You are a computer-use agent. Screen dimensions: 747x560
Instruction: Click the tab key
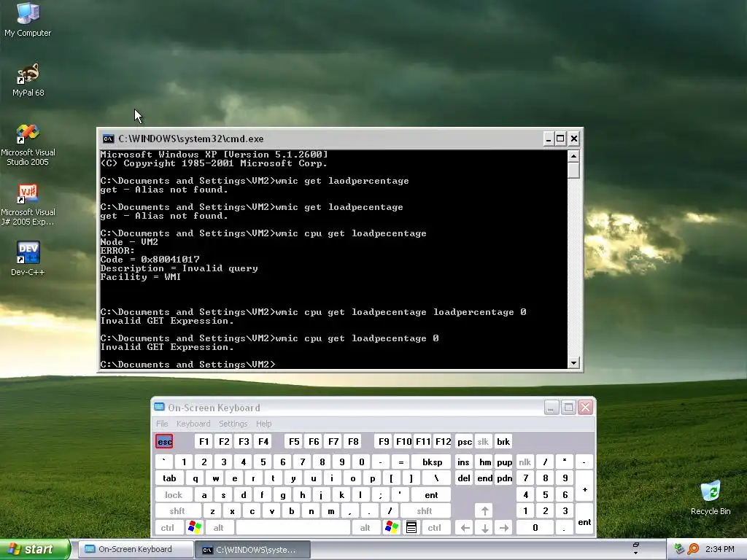[x=169, y=478]
